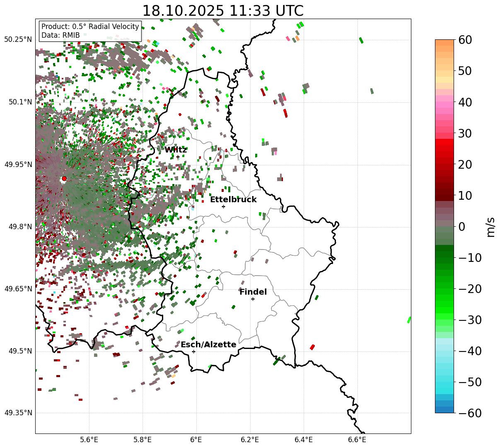This screenshot has width=500, height=448.
Task: Click the m/s colorbar unit label
Action: click(490, 226)
